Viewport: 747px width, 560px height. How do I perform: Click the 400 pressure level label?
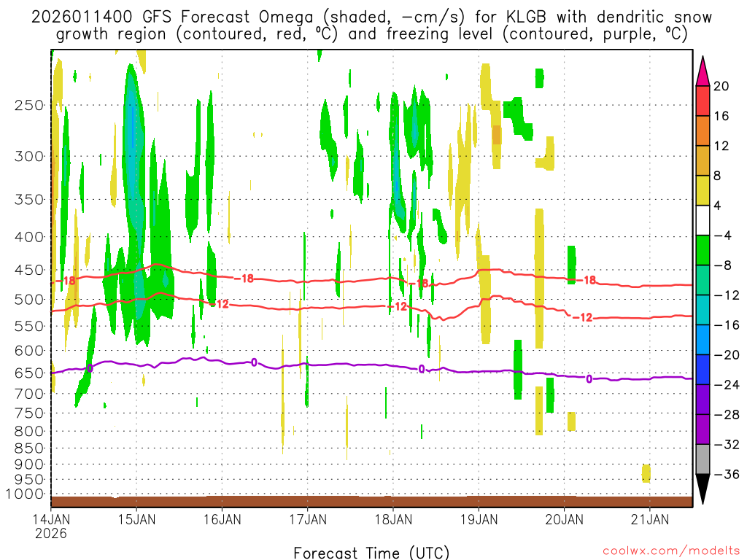tap(29, 237)
